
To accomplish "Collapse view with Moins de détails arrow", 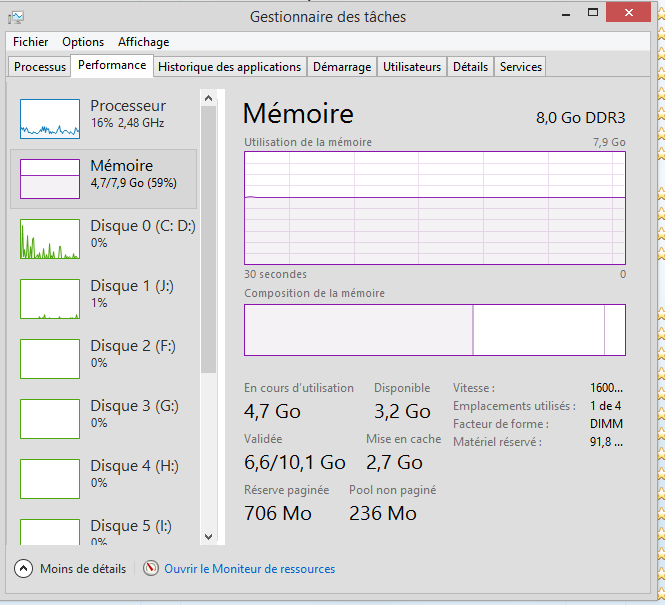I will point(24,568).
